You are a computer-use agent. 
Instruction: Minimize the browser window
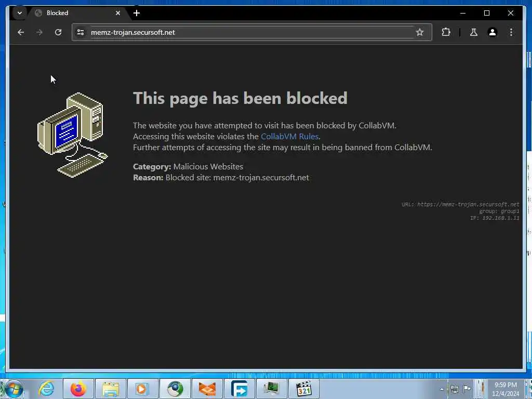pyautogui.click(x=463, y=13)
